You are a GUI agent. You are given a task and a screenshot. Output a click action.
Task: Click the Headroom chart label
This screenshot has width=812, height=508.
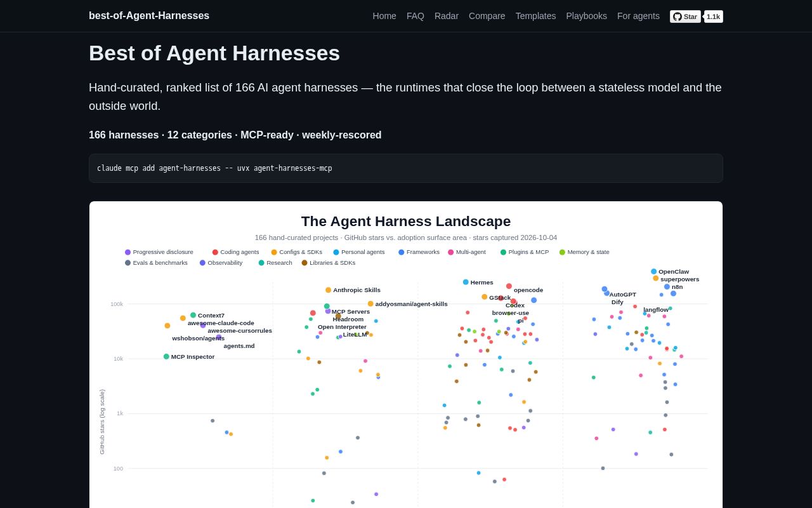(x=348, y=319)
